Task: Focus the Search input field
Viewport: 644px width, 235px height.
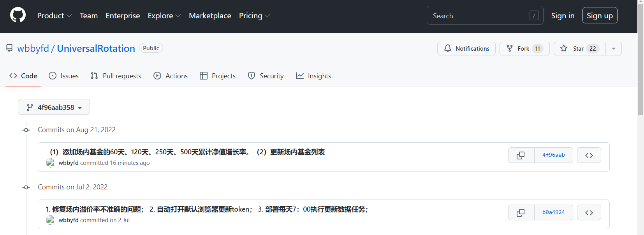Action: [479, 16]
